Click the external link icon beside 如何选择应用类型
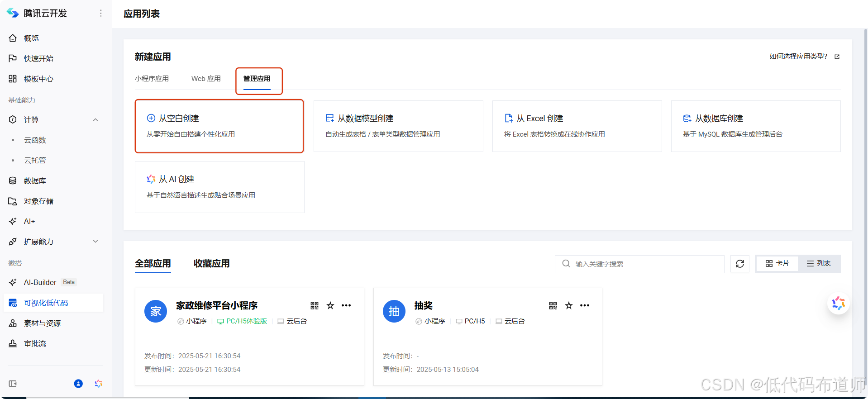The image size is (868, 399). click(x=837, y=57)
